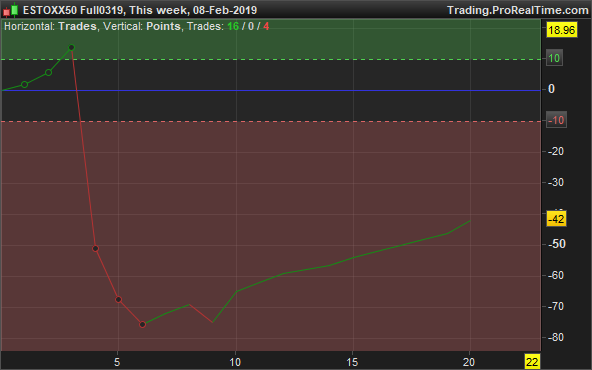This screenshot has height=370, width=592.
Task: Click the red 4 losing trades count
Action: [266, 26]
